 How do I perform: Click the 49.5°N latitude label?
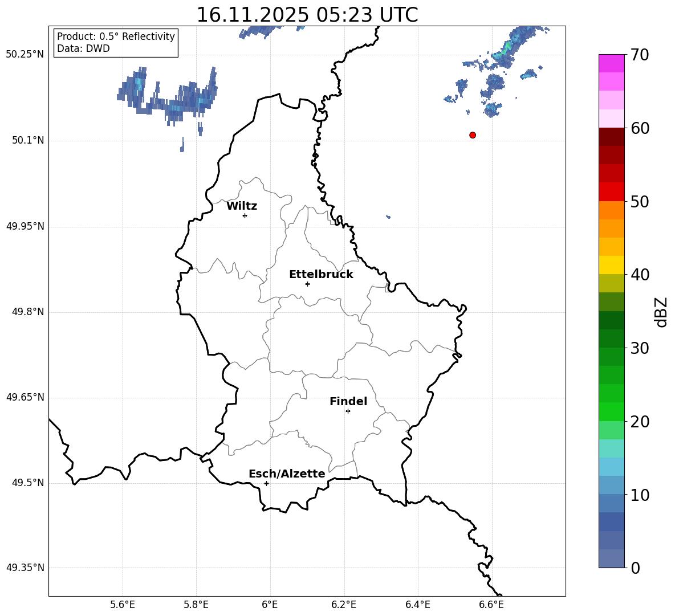click(x=28, y=482)
